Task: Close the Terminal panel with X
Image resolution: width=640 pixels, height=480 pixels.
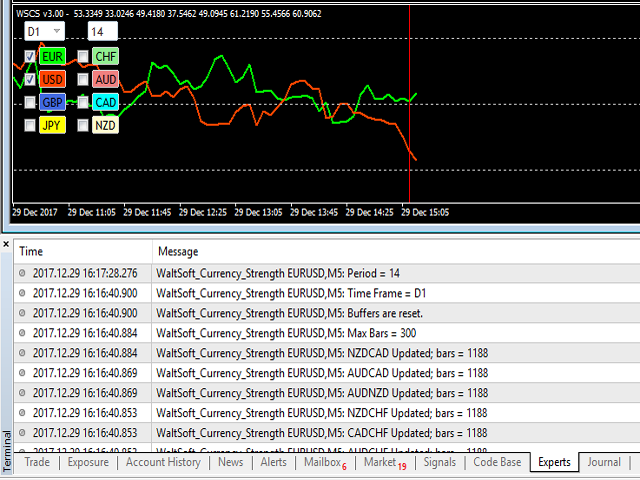Action: (6, 244)
